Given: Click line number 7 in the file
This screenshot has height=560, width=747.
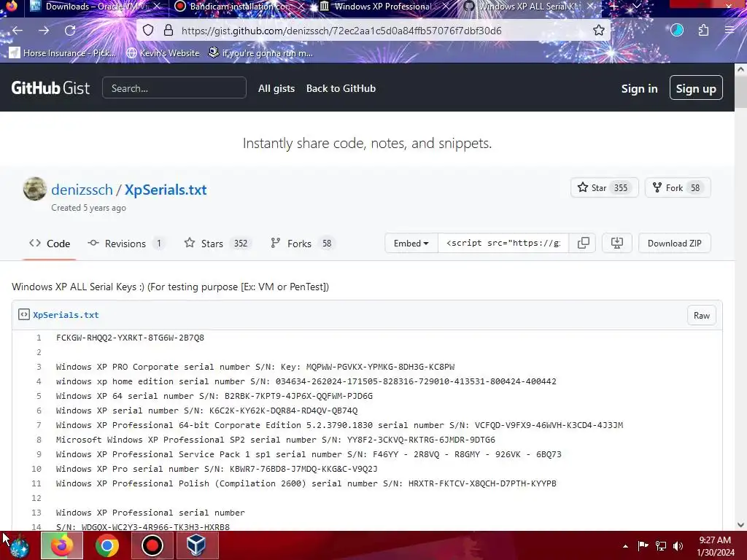Looking at the screenshot, I should coord(39,425).
